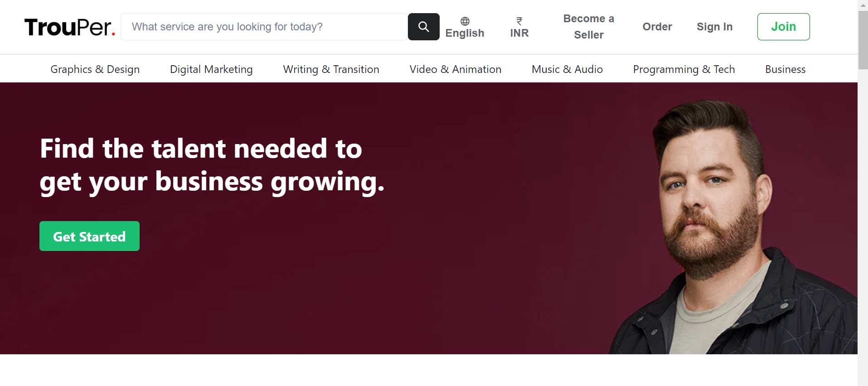Choose the Business category

[785, 69]
